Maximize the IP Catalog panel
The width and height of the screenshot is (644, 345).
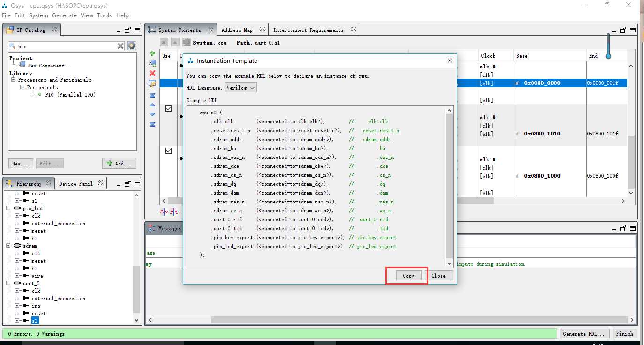pyautogui.click(x=137, y=30)
